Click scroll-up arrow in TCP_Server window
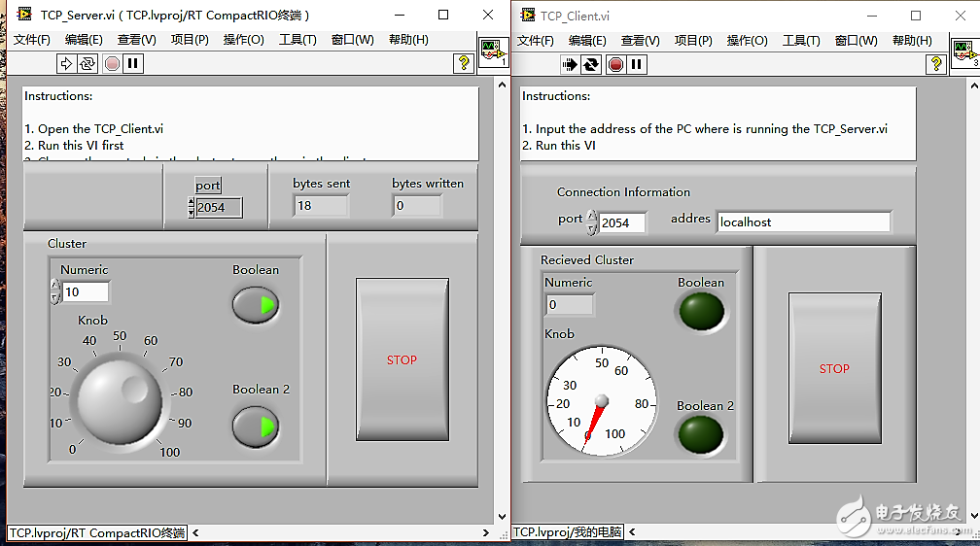 tap(502, 85)
